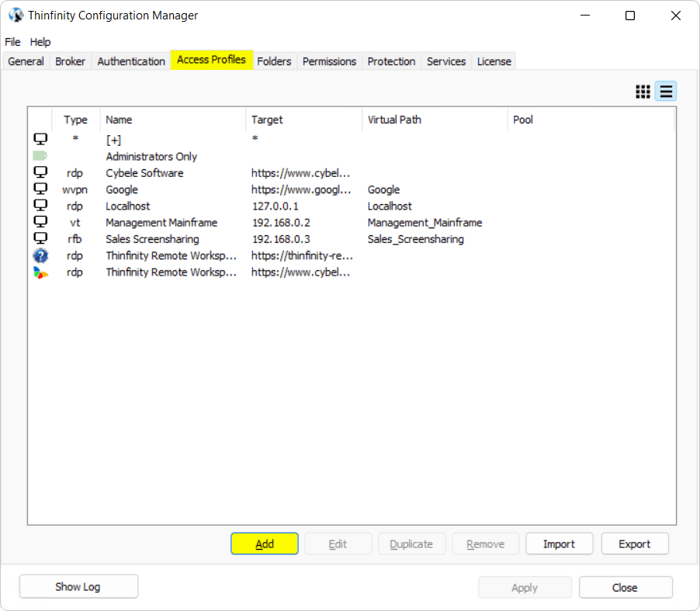Viewport: 700px width, 611px height.
Task: Sort by the Type column header
Action: 76,120
